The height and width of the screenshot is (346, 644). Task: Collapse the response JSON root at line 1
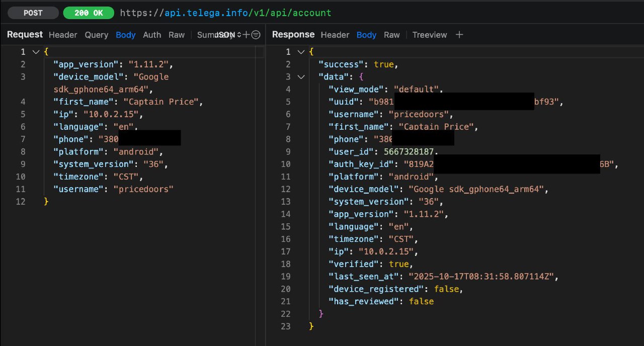pyautogui.click(x=301, y=52)
